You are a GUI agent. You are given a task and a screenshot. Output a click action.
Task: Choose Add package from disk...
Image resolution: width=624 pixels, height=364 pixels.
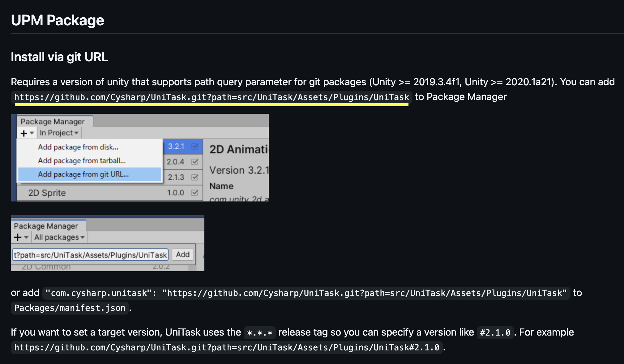78,147
